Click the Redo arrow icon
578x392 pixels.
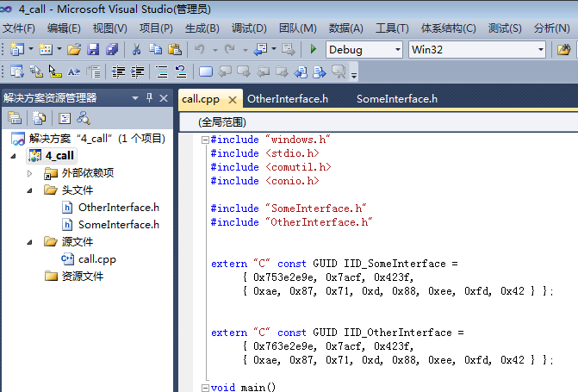coord(229,49)
